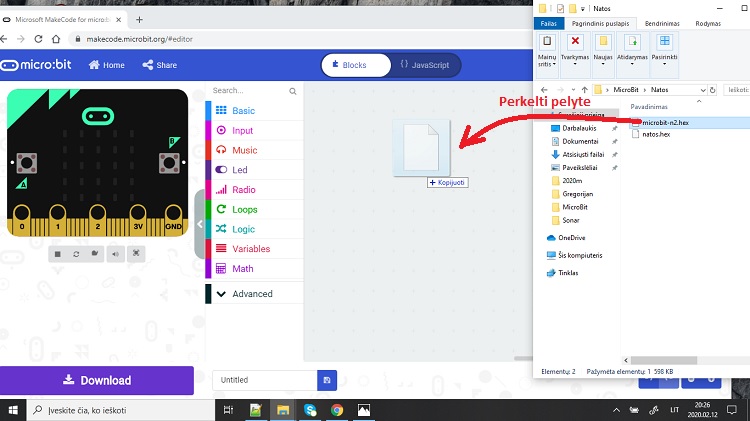Open the Input blocks category
The width and height of the screenshot is (750, 421).
point(254,130)
